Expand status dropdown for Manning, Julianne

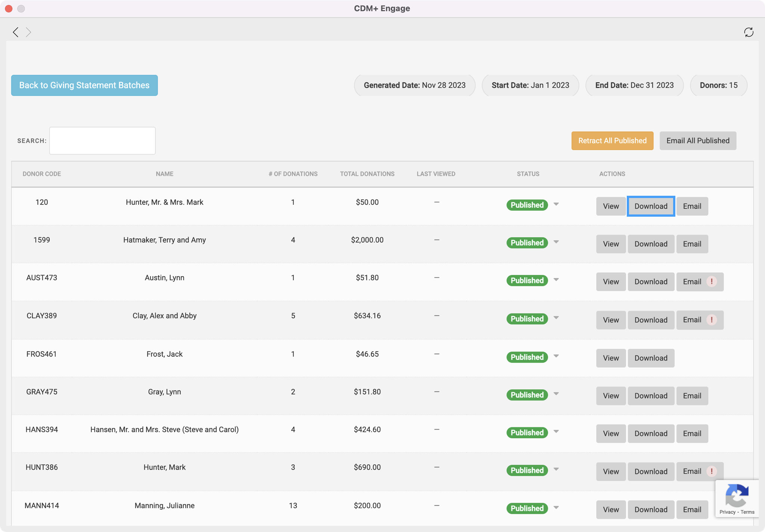[x=556, y=507]
